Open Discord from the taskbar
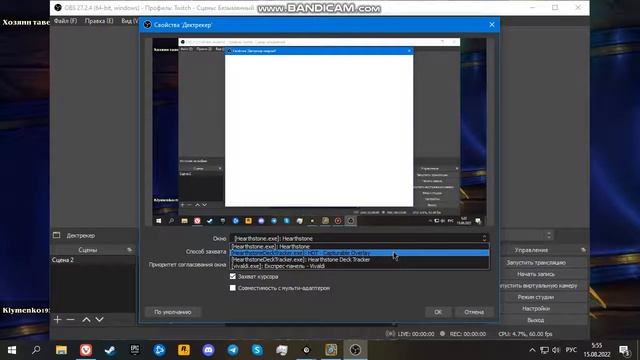This screenshot has height=360, width=640. coord(208,350)
